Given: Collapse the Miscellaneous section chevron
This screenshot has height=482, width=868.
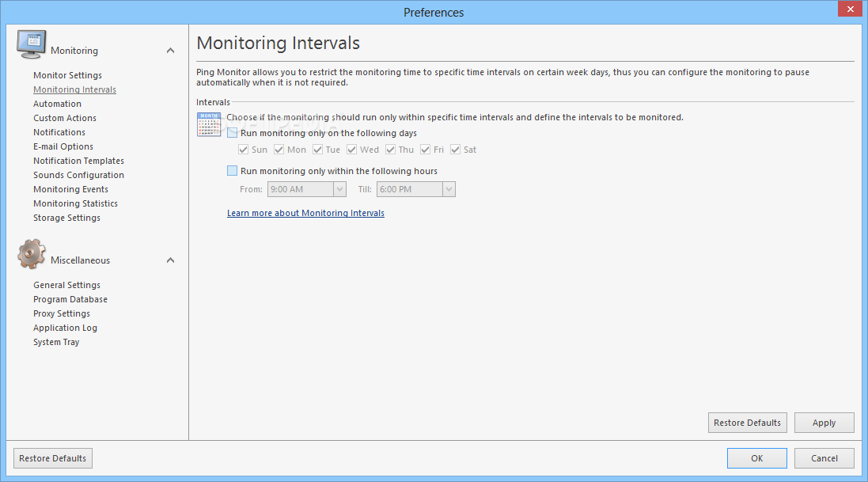Looking at the screenshot, I should click(x=170, y=260).
